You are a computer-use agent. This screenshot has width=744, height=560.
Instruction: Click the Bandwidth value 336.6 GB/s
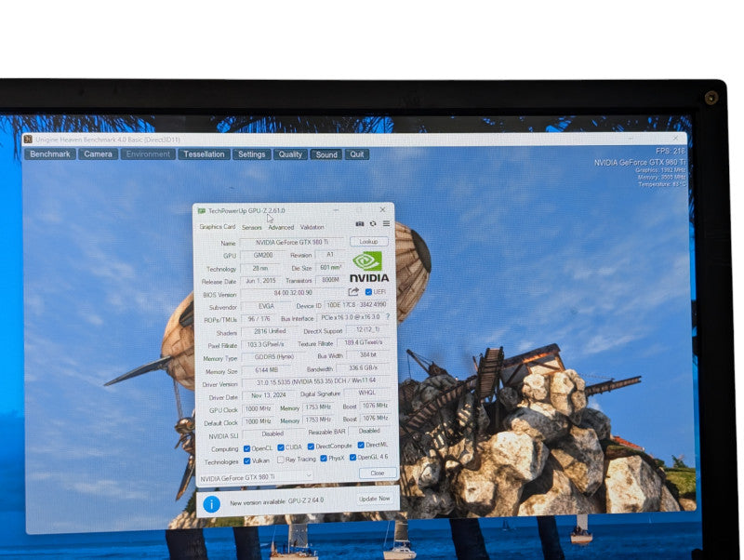(x=363, y=367)
